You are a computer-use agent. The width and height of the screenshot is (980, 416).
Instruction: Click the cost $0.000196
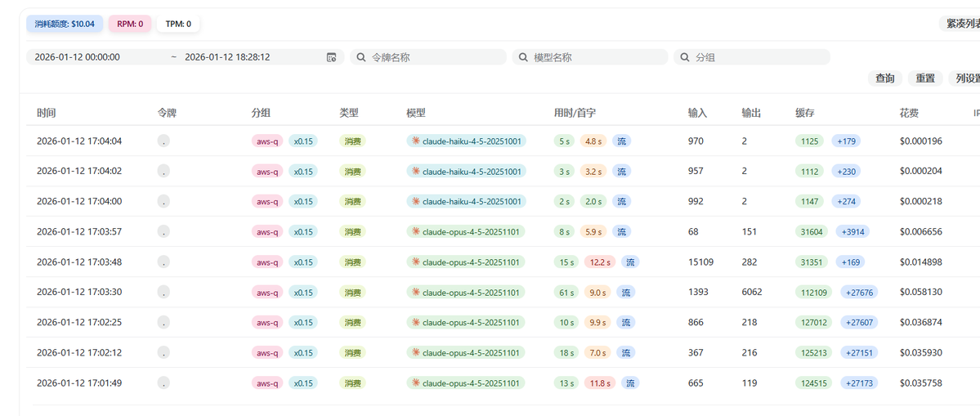tap(920, 141)
